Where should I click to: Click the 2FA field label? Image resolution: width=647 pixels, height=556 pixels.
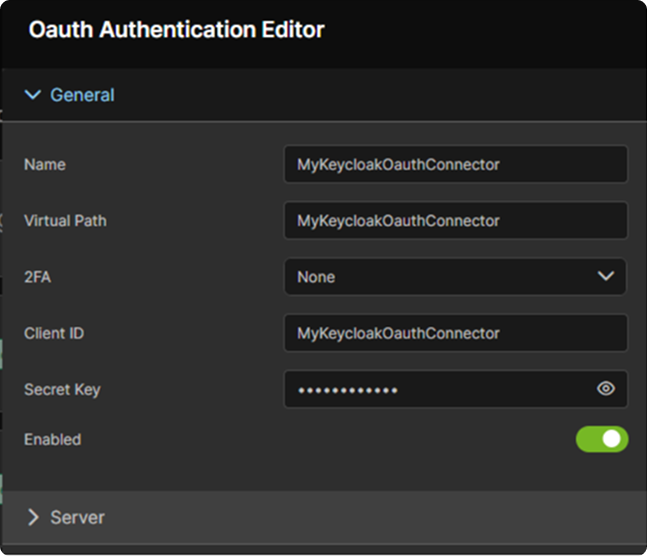pyautogui.click(x=37, y=277)
